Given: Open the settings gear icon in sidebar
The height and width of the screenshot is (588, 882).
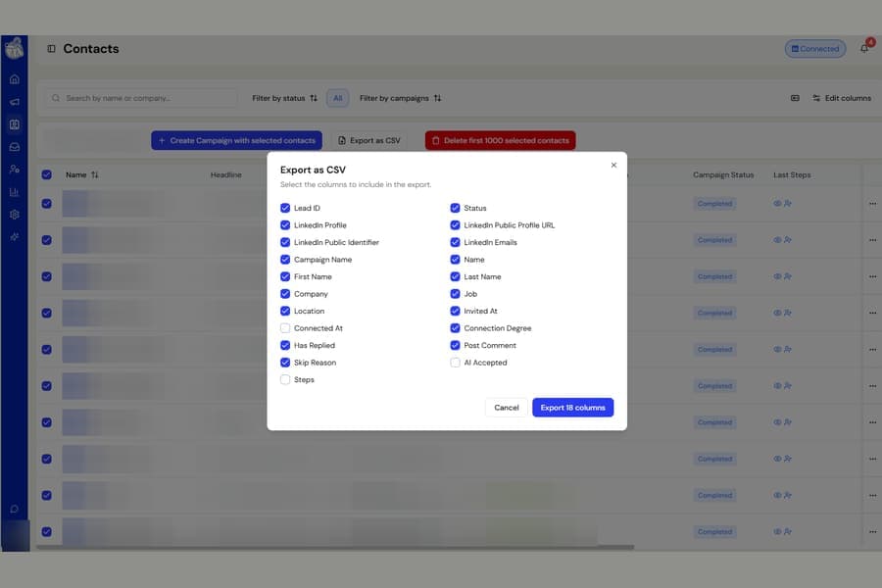Looking at the screenshot, I should (15, 215).
